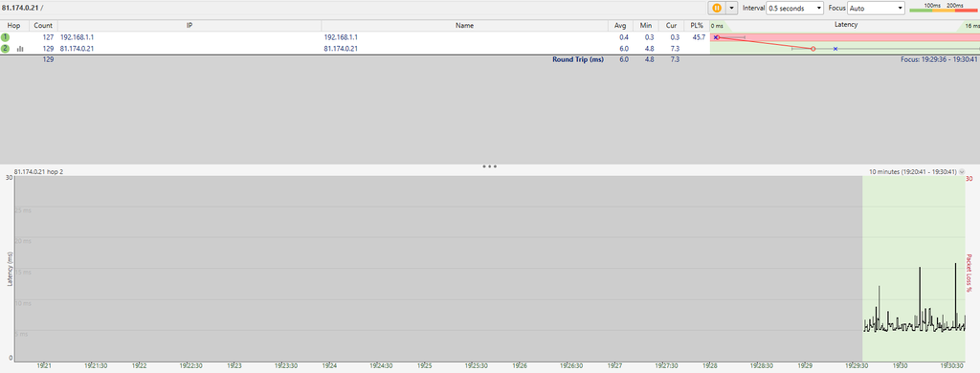The height and width of the screenshot is (373, 980).
Task: Click the 16 ms latency scale label
Action: [x=972, y=26]
